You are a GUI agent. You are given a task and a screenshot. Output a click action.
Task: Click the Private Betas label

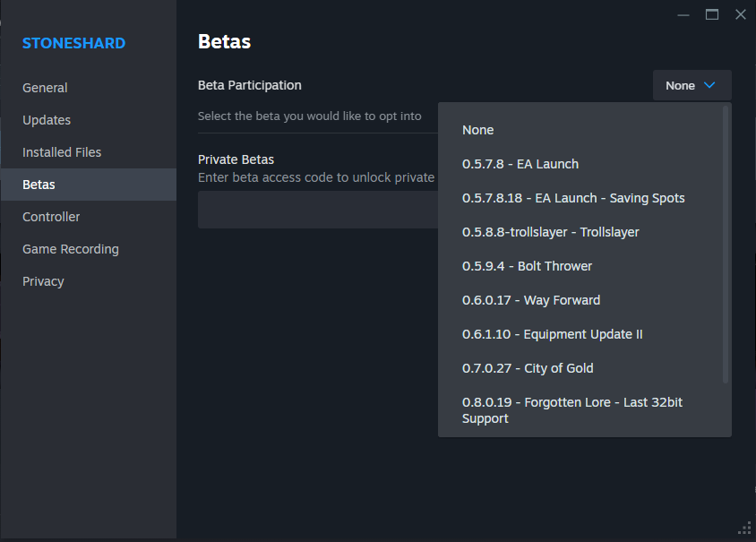click(236, 159)
